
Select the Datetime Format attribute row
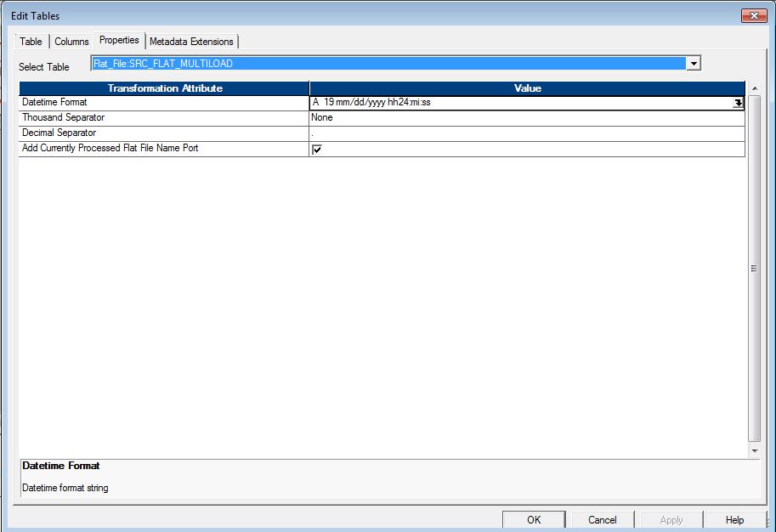[x=153, y=102]
